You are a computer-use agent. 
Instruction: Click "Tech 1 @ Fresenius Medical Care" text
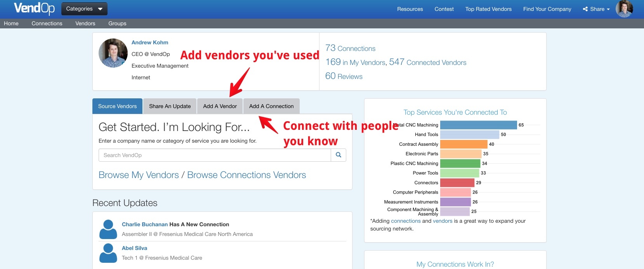pyautogui.click(x=162, y=258)
